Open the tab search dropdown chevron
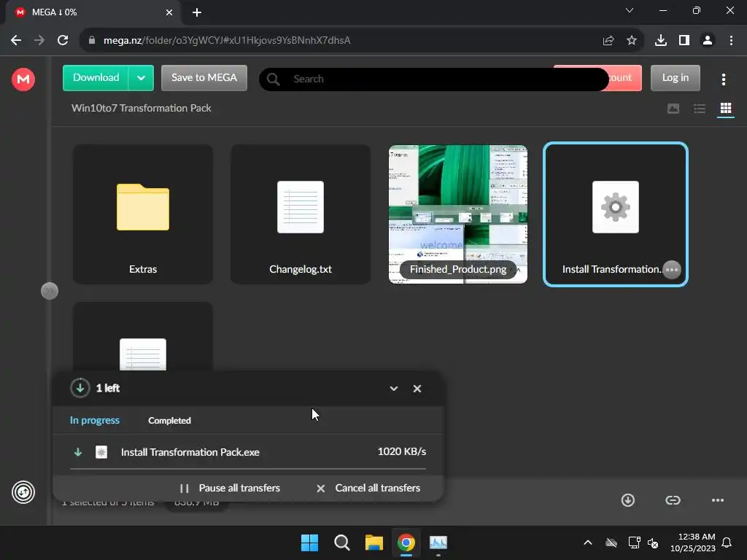This screenshot has height=560, width=747. (x=630, y=10)
